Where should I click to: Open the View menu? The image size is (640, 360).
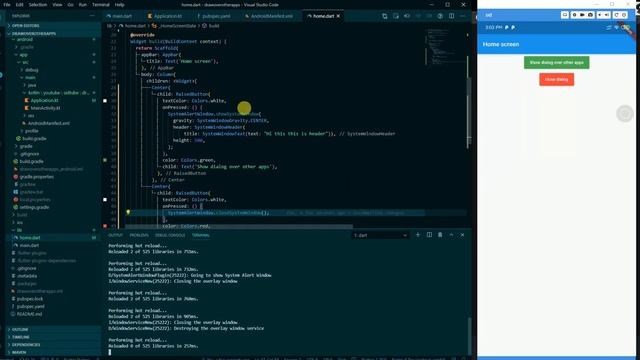pos(57,4)
